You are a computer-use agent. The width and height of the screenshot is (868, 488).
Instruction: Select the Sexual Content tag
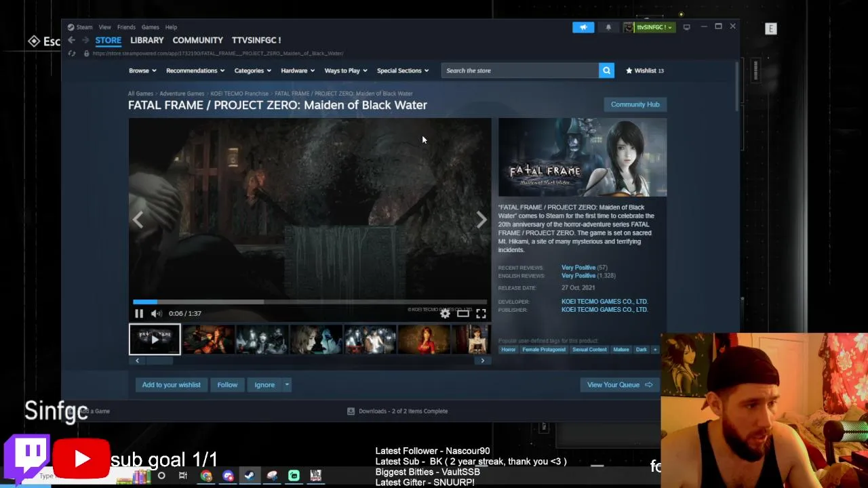(589, 350)
